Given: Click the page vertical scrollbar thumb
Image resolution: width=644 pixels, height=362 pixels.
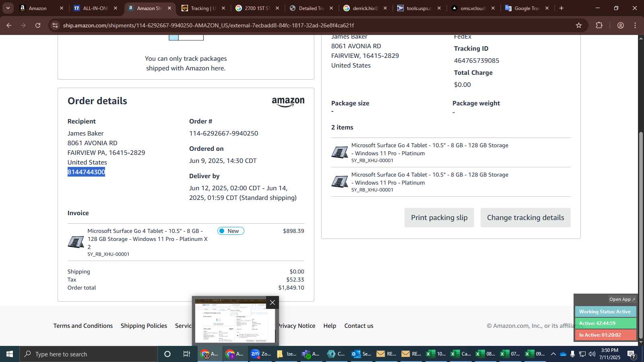Looking at the screenshot, I should coord(641,235).
